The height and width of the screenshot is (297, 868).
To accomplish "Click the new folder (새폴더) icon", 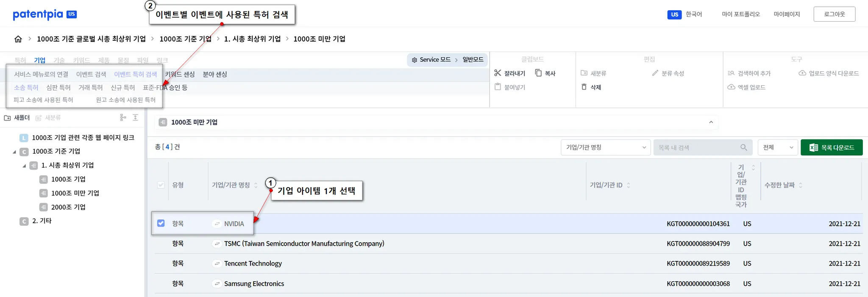I will coord(7,118).
